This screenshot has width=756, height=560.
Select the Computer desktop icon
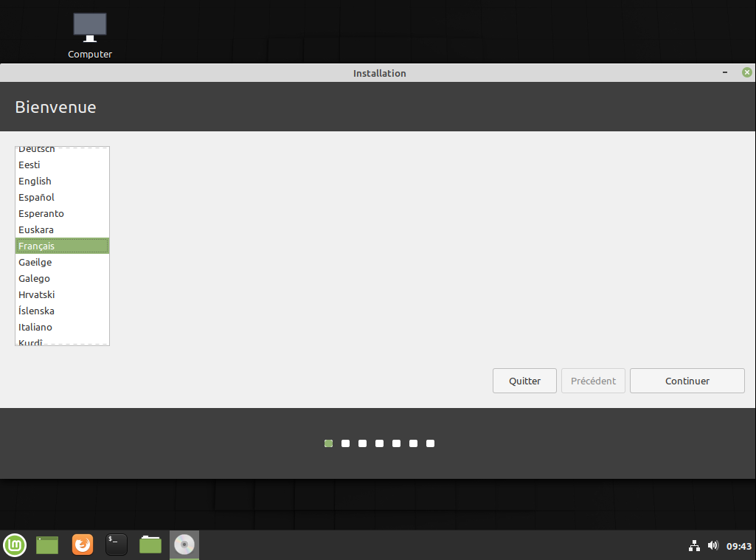(x=90, y=35)
